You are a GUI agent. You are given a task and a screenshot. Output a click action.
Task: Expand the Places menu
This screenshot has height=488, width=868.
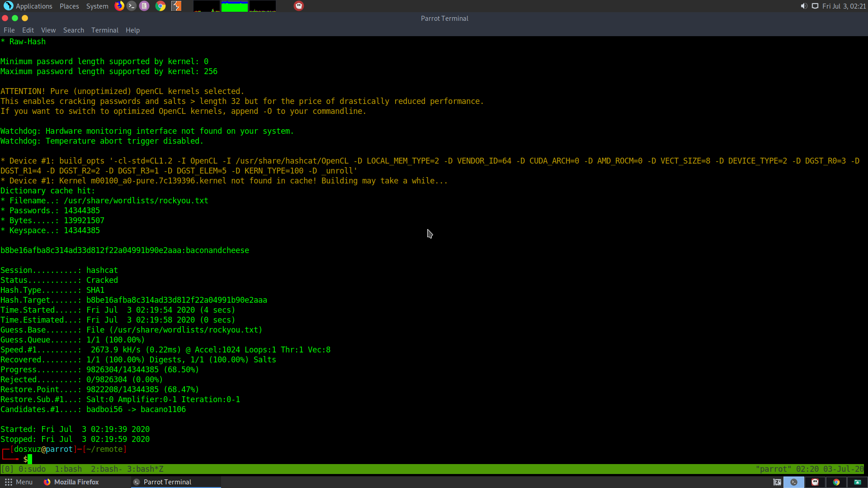[69, 6]
